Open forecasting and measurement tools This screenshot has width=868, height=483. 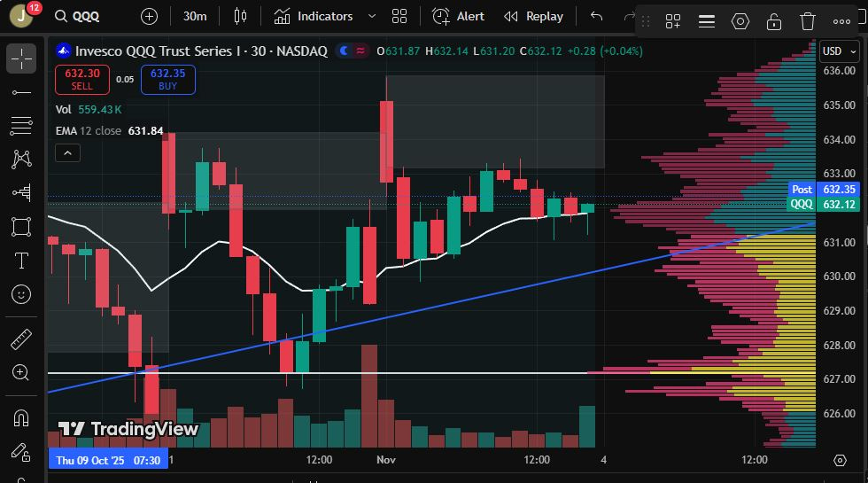pos(21,193)
